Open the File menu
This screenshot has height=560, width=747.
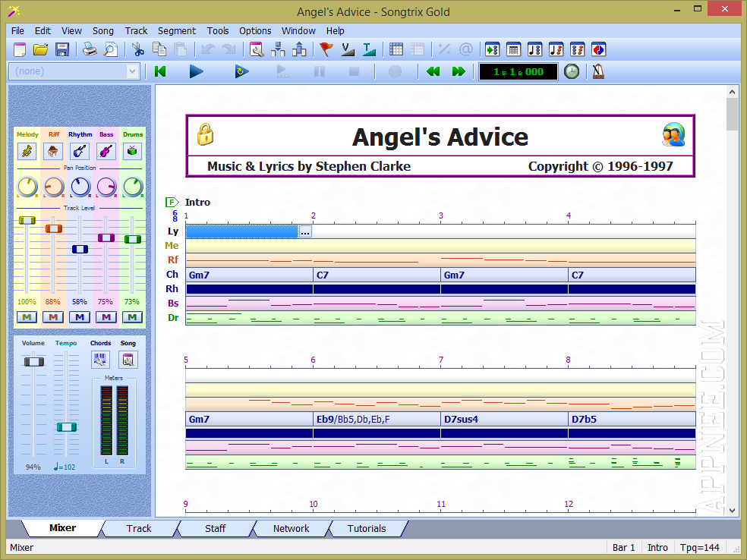[x=17, y=31]
